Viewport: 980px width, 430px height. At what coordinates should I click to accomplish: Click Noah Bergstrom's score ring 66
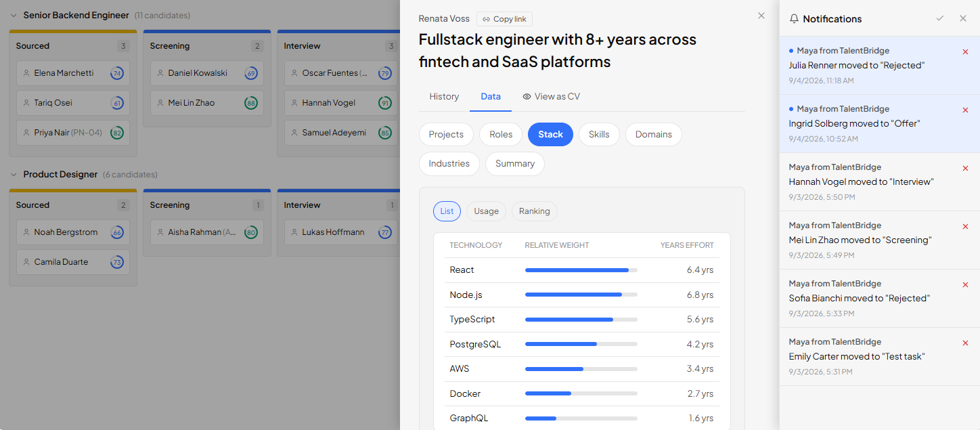[x=117, y=232]
